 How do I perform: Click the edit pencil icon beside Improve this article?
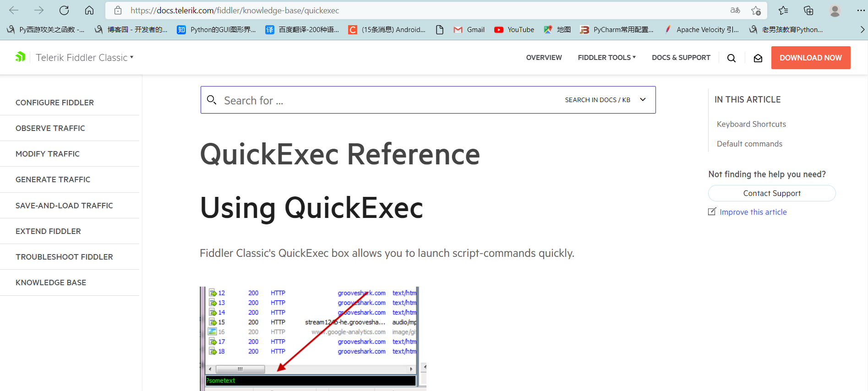coord(712,212)
